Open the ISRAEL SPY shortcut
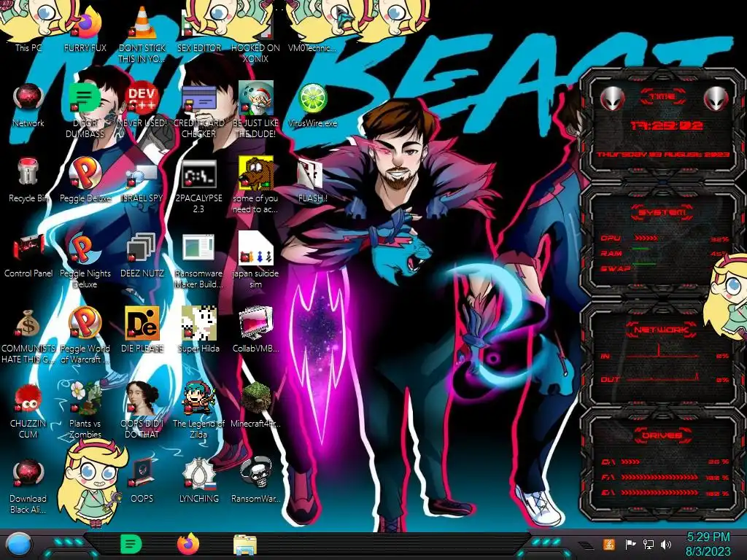 (142, 183)
